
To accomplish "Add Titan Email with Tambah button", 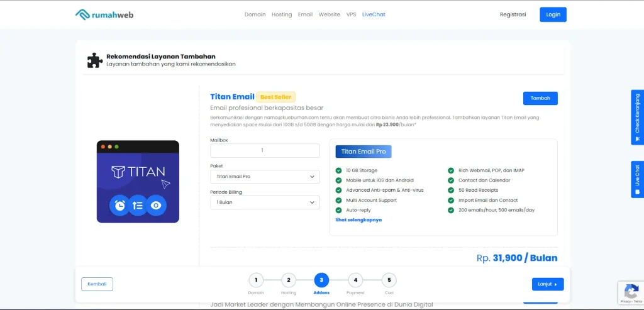I will (540, 98).
